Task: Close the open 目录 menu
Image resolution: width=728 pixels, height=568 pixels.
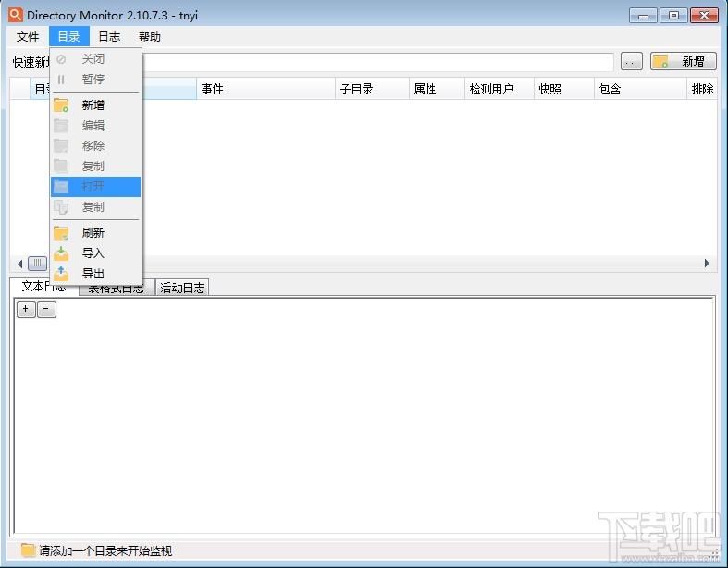Action: pyautogui.click(x=69, y=37)
